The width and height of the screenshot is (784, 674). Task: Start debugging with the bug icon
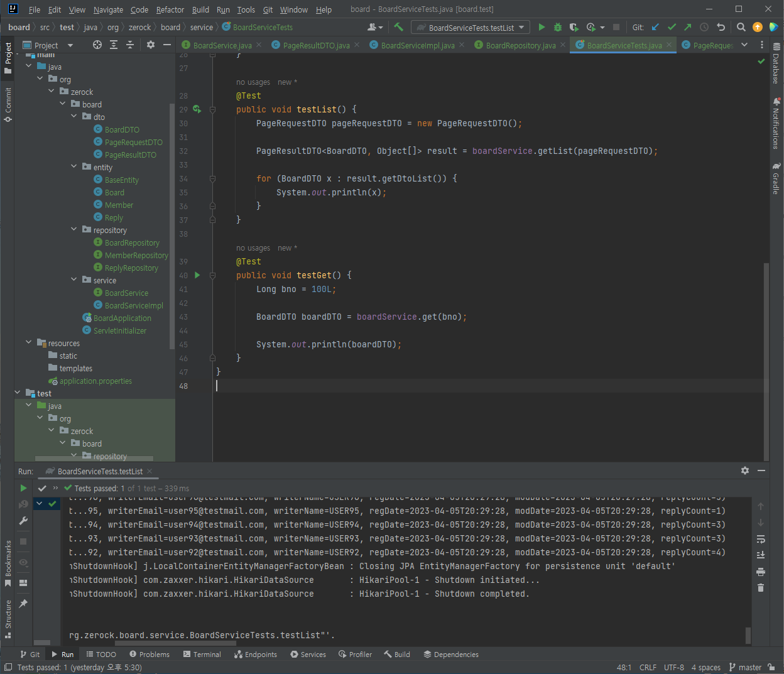558,27
